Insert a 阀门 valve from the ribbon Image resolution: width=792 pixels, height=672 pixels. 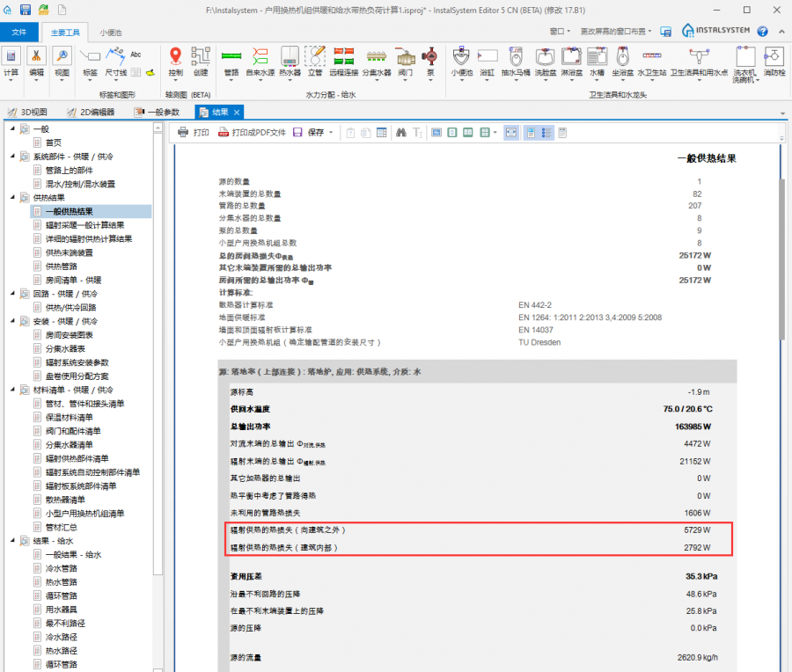coord(406,62)
